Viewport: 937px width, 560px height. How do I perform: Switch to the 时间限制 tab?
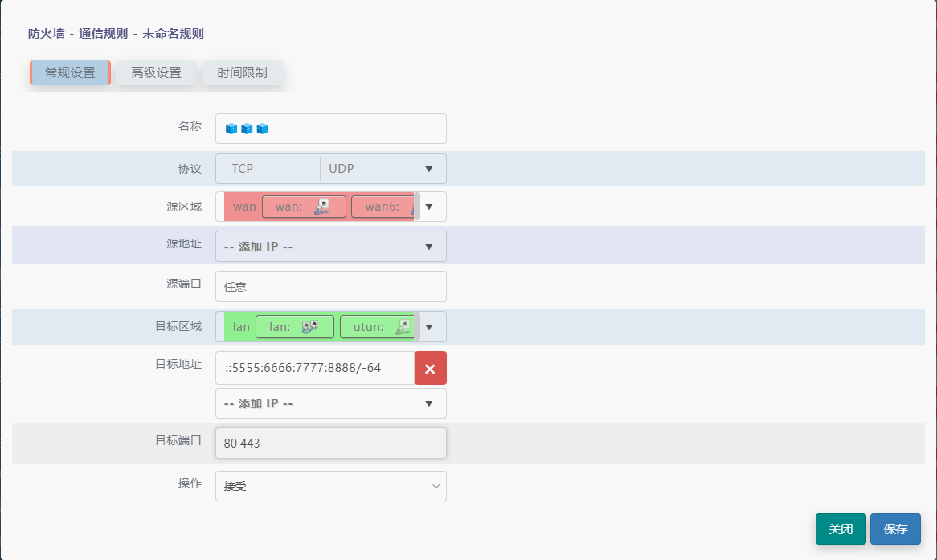(x=243, y=73)
